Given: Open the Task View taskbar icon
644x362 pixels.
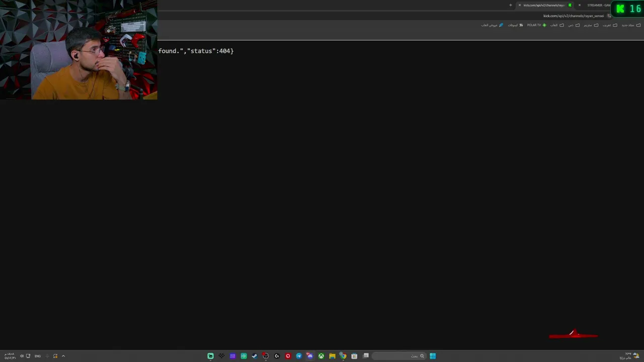Looking at the screenshot, I should (366, 355).
